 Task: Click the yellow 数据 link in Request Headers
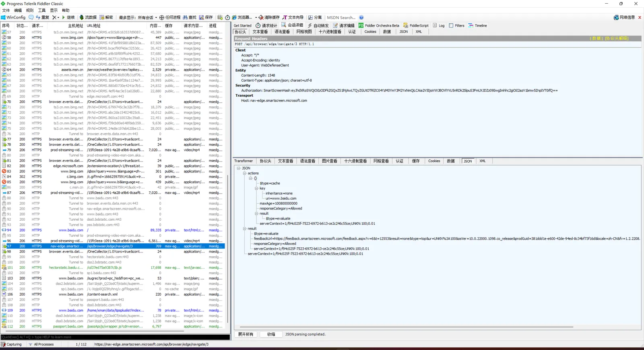pos(597,39)
